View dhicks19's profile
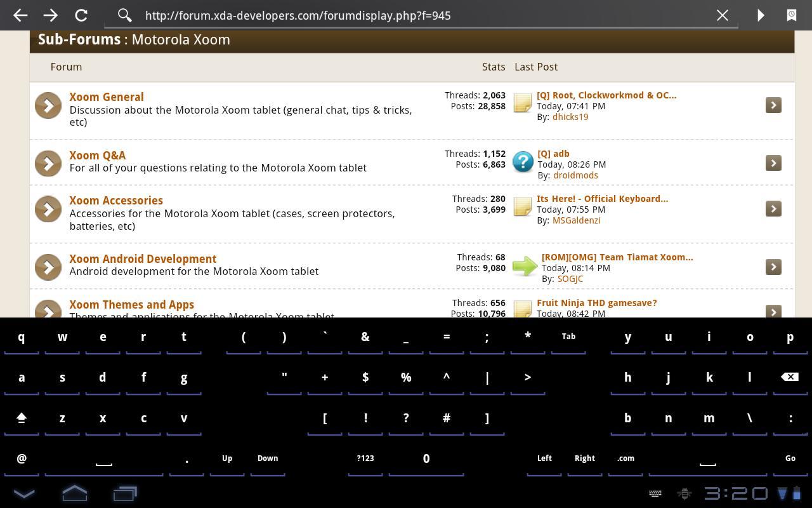Screen dimensions: 812x508 pos(570,116)
